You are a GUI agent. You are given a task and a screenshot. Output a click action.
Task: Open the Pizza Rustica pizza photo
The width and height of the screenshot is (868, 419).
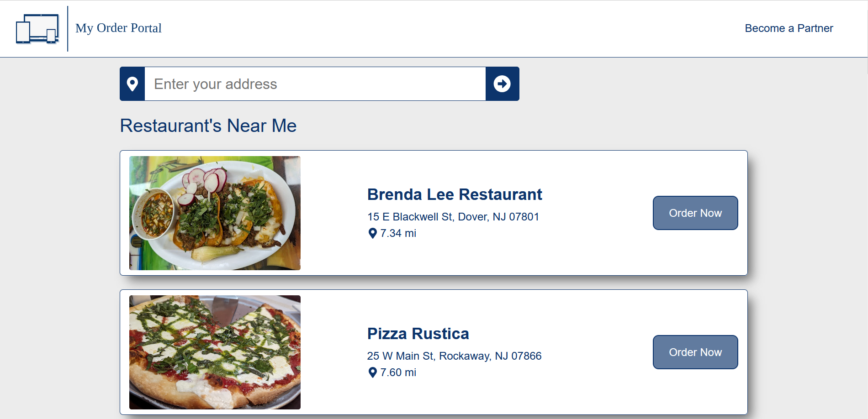click(215, 352)
